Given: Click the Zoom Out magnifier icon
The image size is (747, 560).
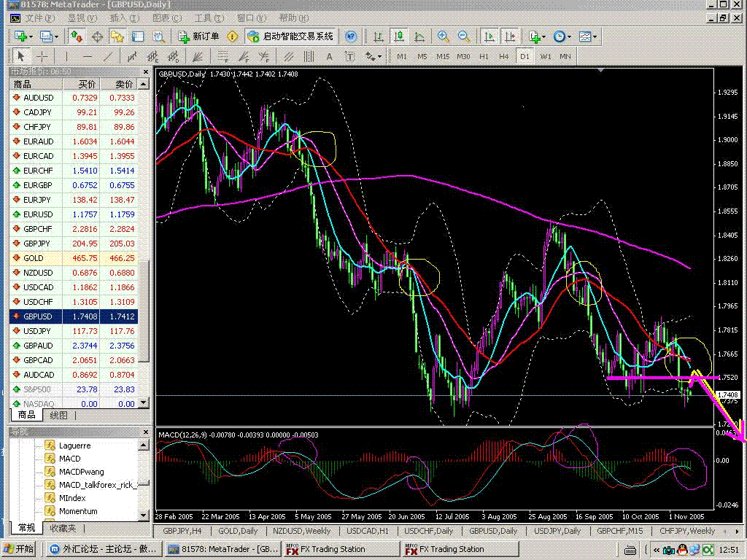Looking at the screenshot, I should [463, 36].
